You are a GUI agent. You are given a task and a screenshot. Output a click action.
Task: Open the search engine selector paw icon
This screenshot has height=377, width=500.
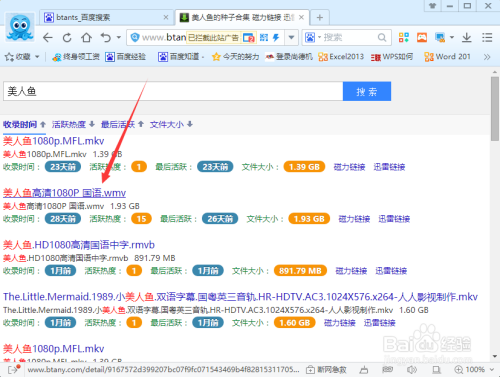[310, 37]
